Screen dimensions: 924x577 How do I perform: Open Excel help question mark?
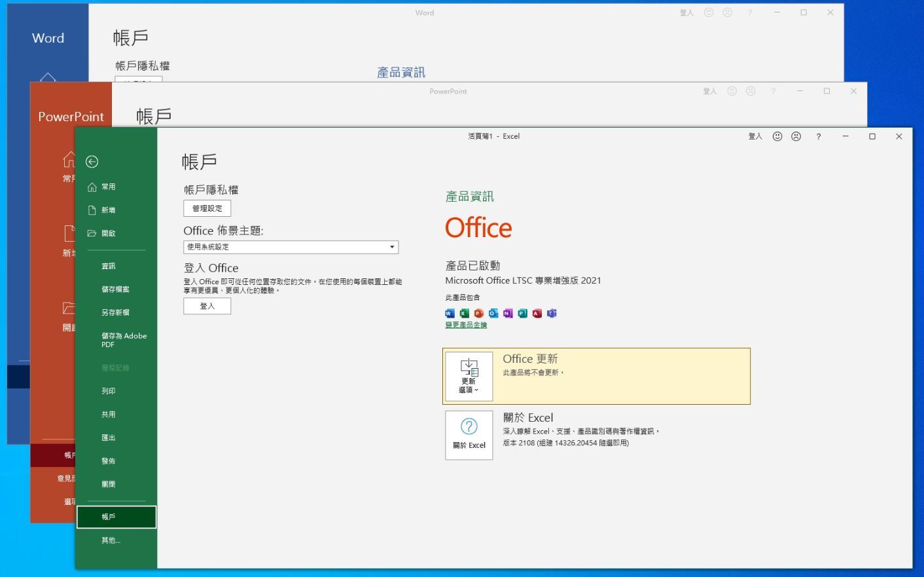pyautogui.click(x=818, y=136)
